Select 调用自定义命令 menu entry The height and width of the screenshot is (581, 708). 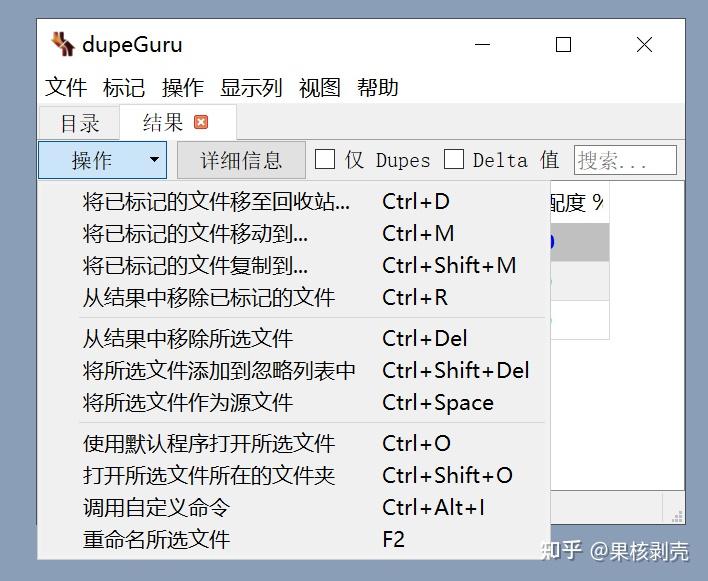(x=293, y=507)
